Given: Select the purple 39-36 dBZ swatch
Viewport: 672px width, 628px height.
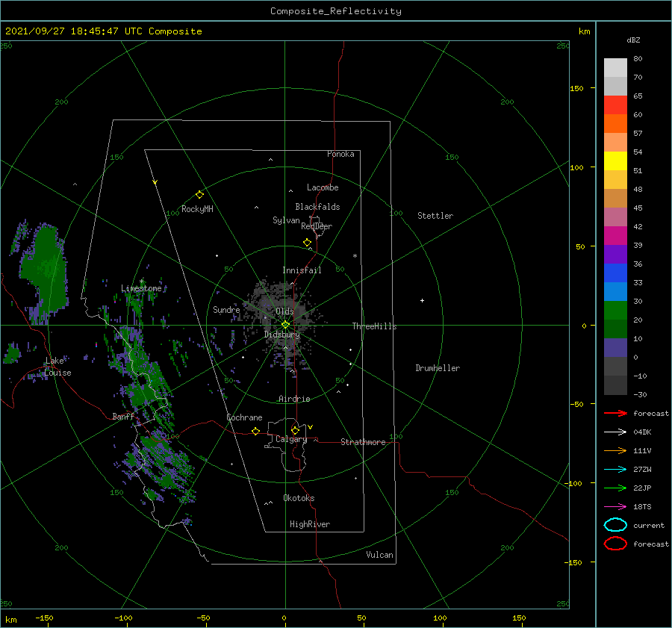Looking at the screenshot, I should click(x=615, y=255).
